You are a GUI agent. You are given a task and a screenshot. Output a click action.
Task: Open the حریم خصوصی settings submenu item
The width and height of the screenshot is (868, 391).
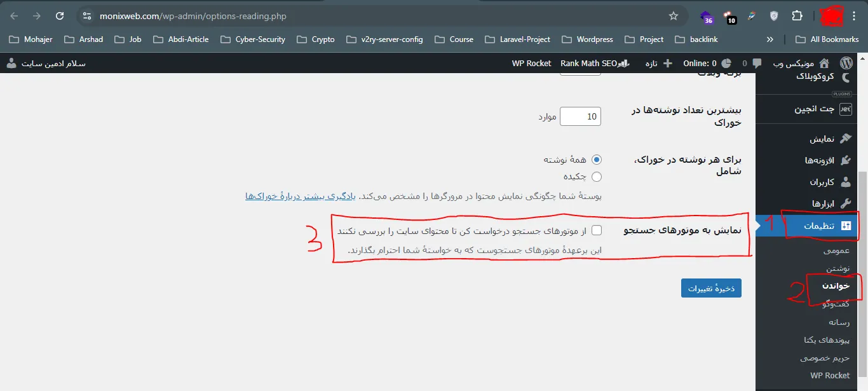click(x=825, y=358)
